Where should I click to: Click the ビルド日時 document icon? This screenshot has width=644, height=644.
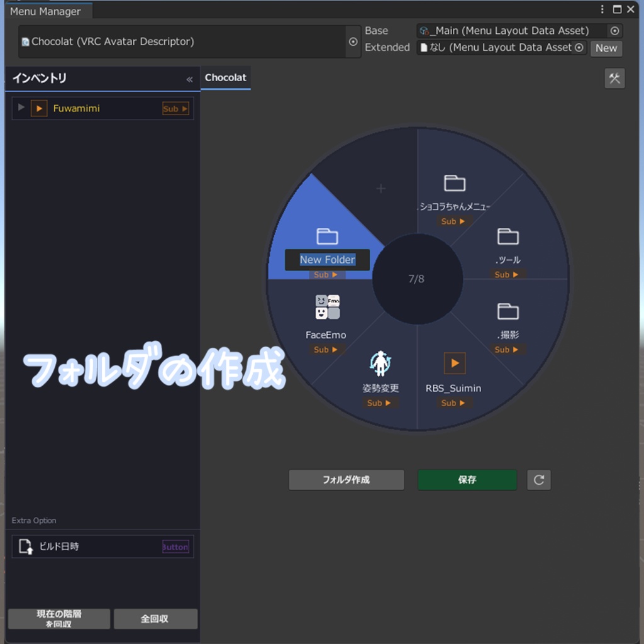25,547
